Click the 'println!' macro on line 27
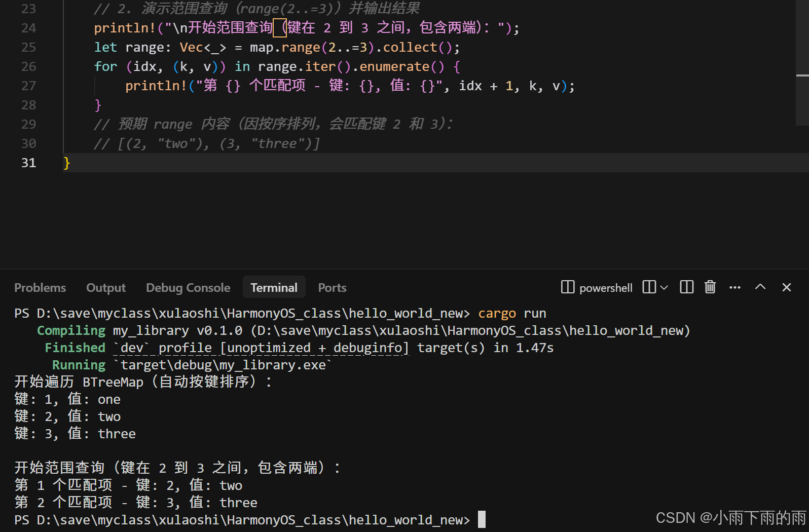The height and width of the screenshot is (532, 809). (x=156, y=86)
